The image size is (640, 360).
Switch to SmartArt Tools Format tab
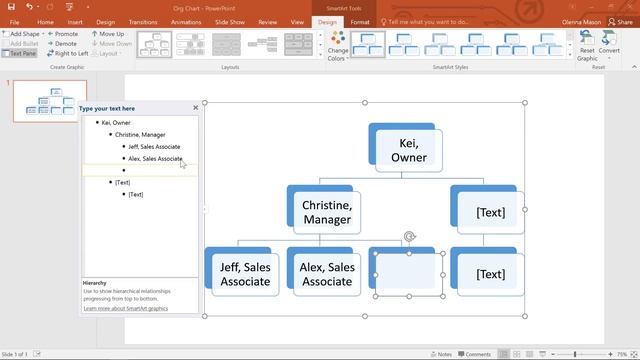click(360, 22)
